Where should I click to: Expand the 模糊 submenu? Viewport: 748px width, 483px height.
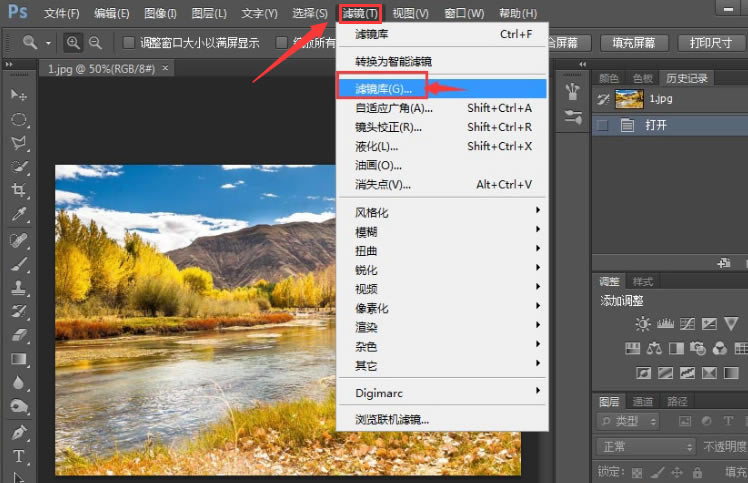(442, 232)
